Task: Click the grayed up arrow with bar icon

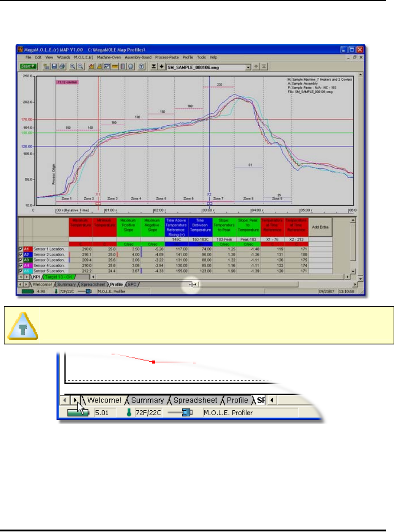Action: pyautogui.click(x=264, y=66)
